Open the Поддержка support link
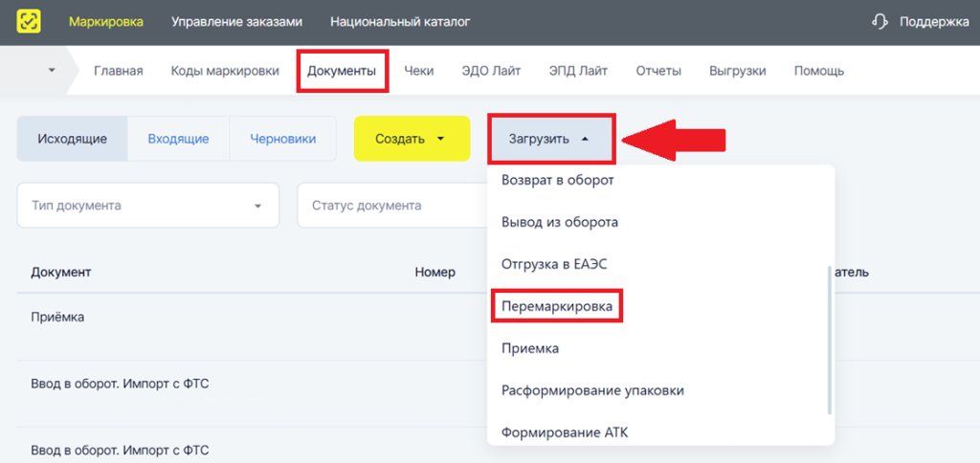This screenshot has height=463, width=980. point(934,22)
